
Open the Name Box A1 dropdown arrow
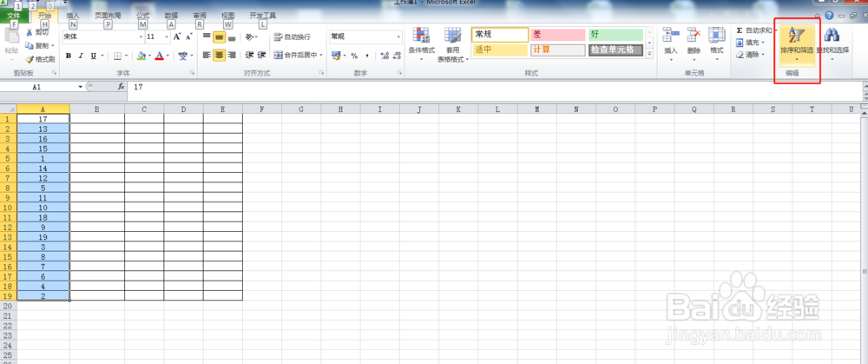coord(80,87)
